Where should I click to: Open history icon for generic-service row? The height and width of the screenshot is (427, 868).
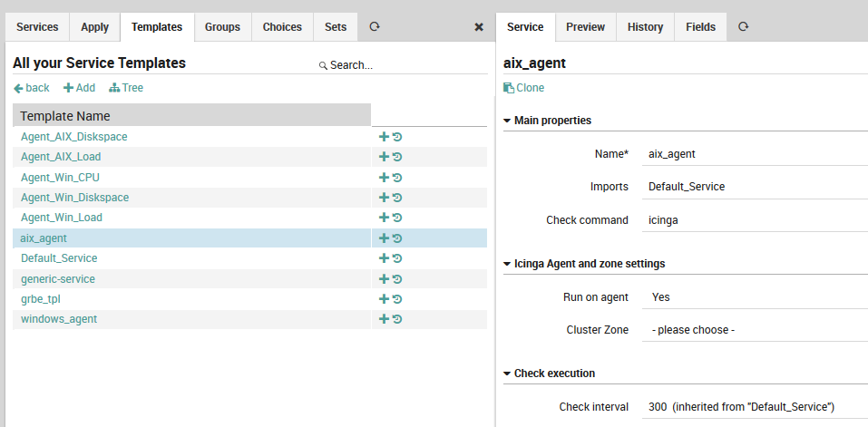[397, 279]
